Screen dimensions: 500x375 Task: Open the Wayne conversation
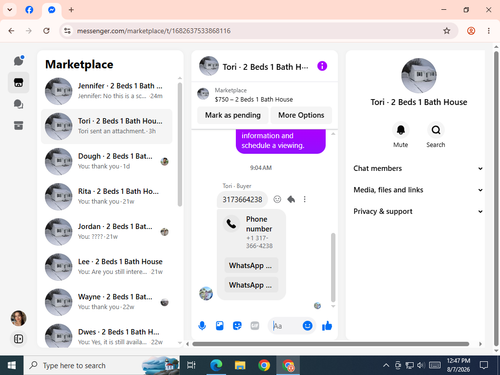pyautogui.click(x=107, y=302)
